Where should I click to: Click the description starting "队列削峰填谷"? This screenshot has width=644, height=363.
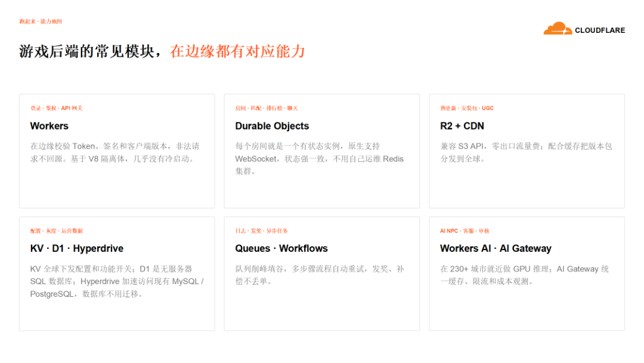click(x=320, y=275)
